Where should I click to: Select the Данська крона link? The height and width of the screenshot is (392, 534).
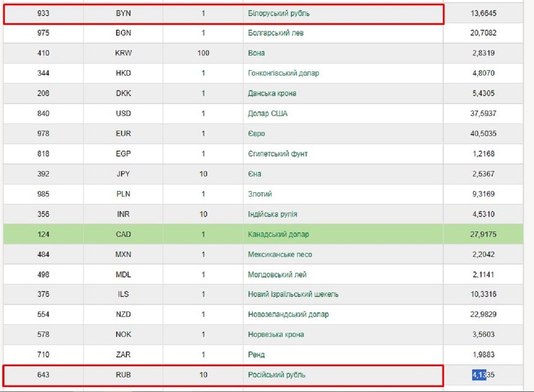click(272, 93)
